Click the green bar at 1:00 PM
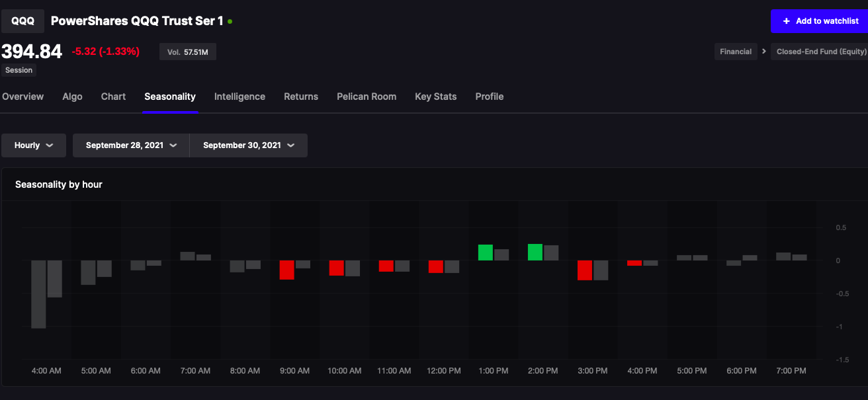The width and height of the screenshot is (868, 400). (x=486, y=253)
